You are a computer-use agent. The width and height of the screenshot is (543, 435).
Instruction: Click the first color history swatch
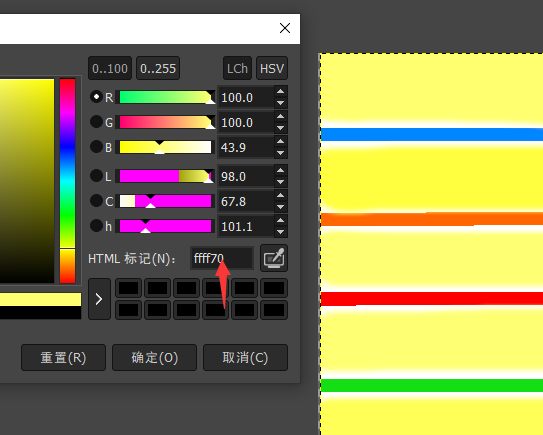tap(128, 288)
